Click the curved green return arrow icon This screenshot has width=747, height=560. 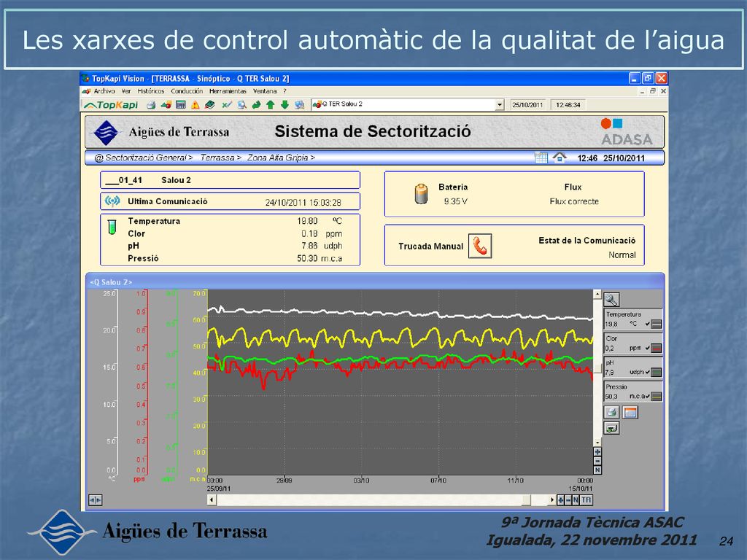[256, 105]
